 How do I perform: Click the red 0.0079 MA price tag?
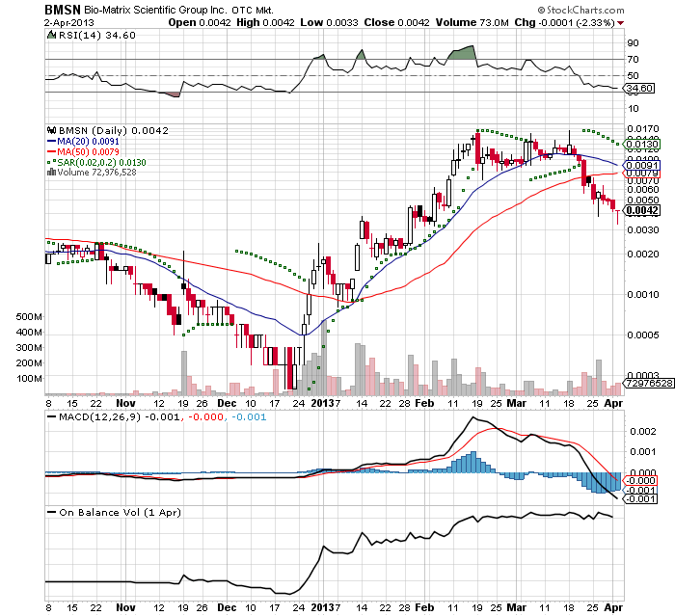pos(641,174)
